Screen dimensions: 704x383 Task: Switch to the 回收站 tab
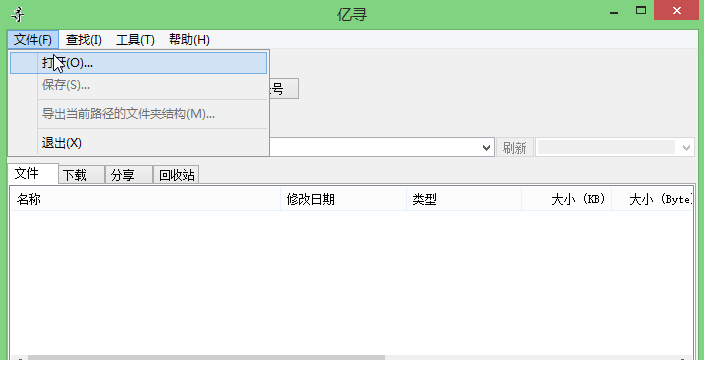click(x=176, y=175)
